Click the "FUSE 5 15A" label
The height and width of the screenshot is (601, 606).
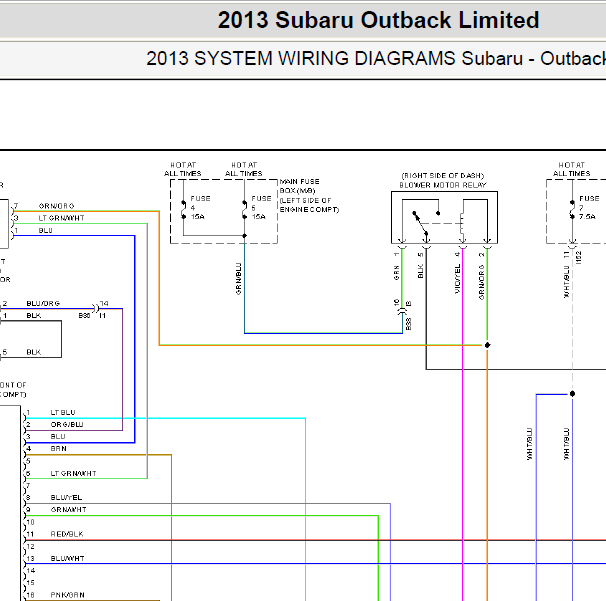point(261,208)
